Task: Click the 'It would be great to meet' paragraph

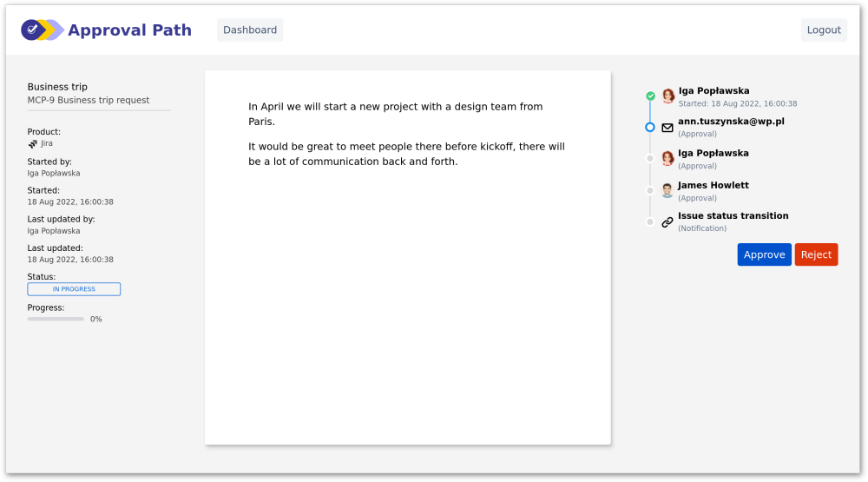Action: point(406,154)
